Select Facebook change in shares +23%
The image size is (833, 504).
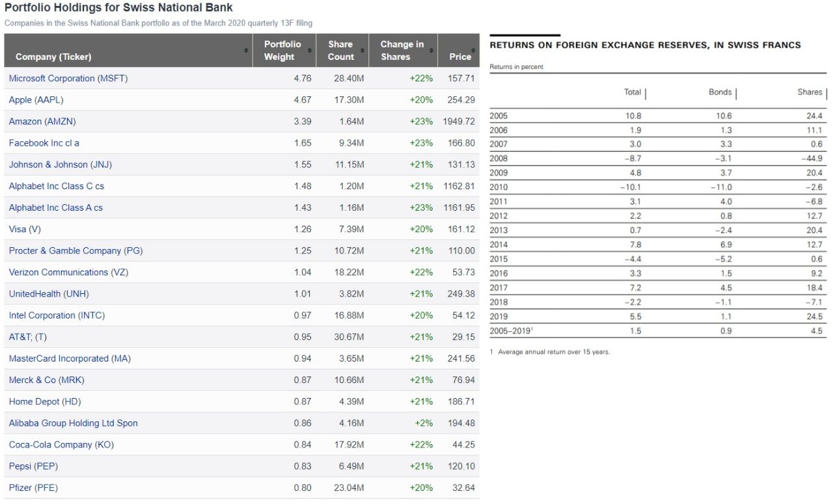tap(421, 142)
